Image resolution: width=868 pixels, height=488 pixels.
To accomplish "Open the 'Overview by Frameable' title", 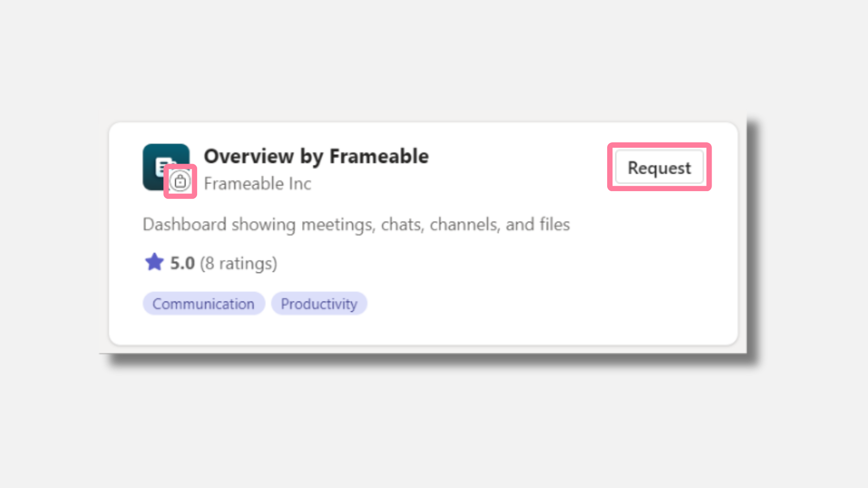I will [316, 156].
